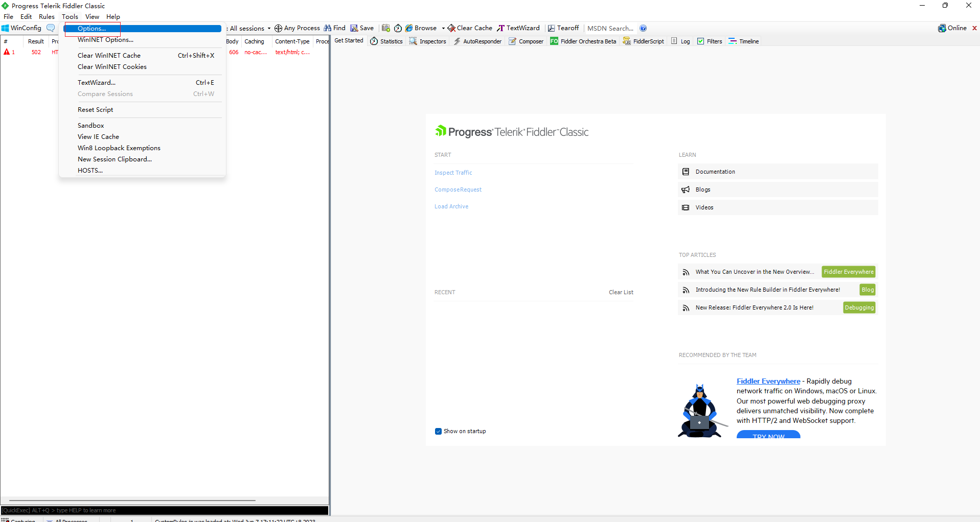Screen dimensions: 980x522
Task: Uncheck Show on startup checkbox
Action: click(x=438, y=431)
